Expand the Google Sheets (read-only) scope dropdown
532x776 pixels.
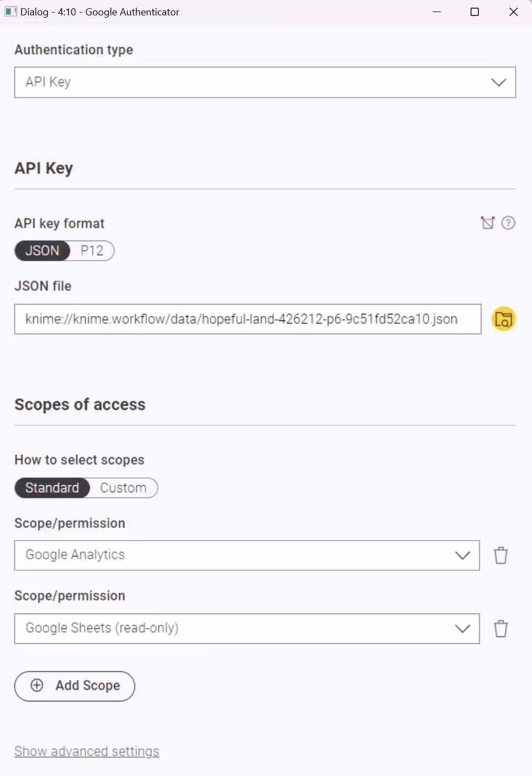click(x=462, y=628)
